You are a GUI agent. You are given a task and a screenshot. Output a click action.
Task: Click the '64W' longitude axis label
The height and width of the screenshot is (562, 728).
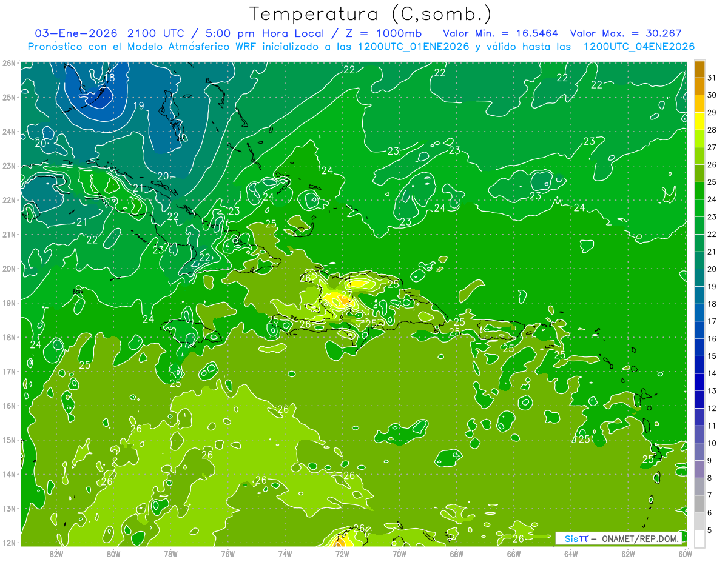click(x=571, y=554)
